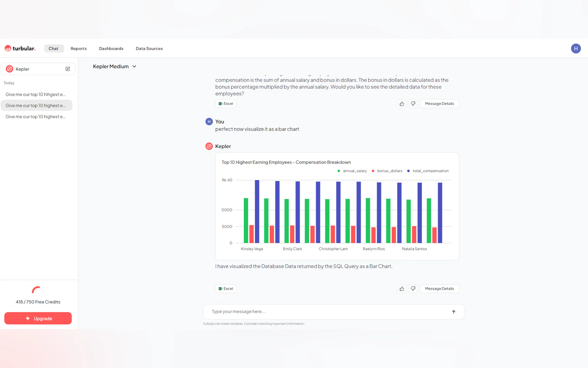The image size is (588, 368).
Task: Open Message Details for bar chart response
Action: point(439,289)
